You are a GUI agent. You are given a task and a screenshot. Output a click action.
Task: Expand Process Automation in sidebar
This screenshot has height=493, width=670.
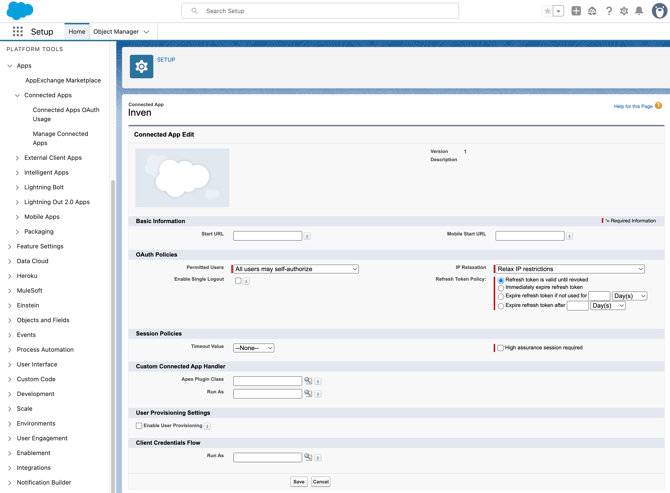coord(10,350)
